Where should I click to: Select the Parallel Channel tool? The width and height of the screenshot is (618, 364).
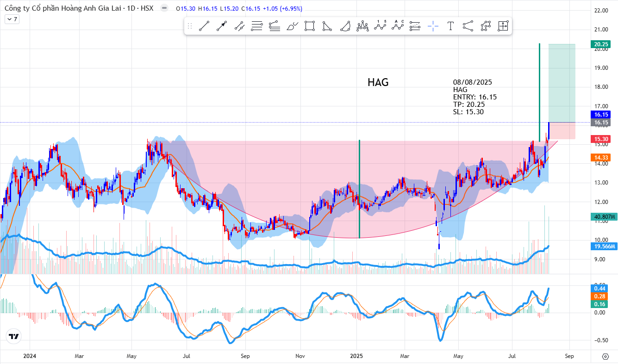(239, 26)
